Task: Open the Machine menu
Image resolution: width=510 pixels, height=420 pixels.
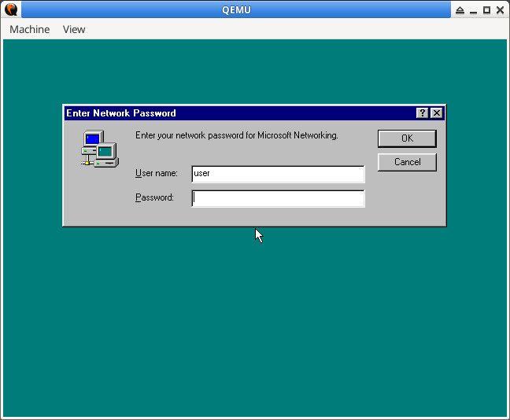Action: tap(29, 29)
